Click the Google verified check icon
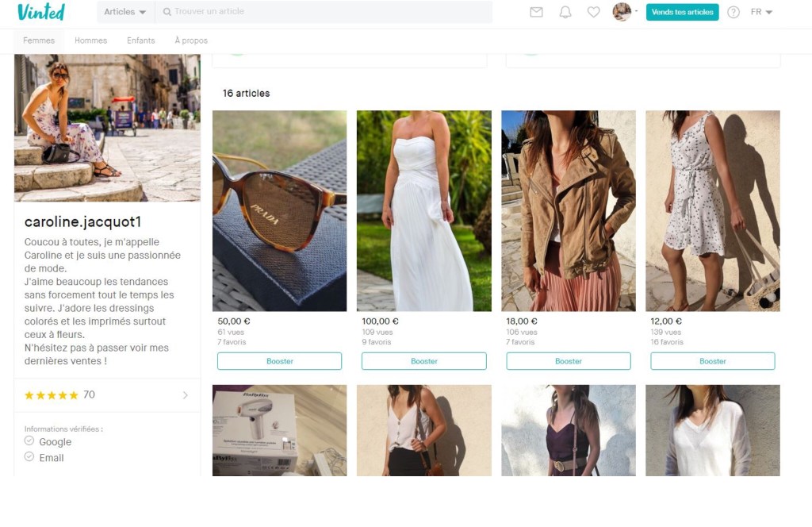Image resolution: width=812 pixels, height=527 pixels. [x=29, y=440]
